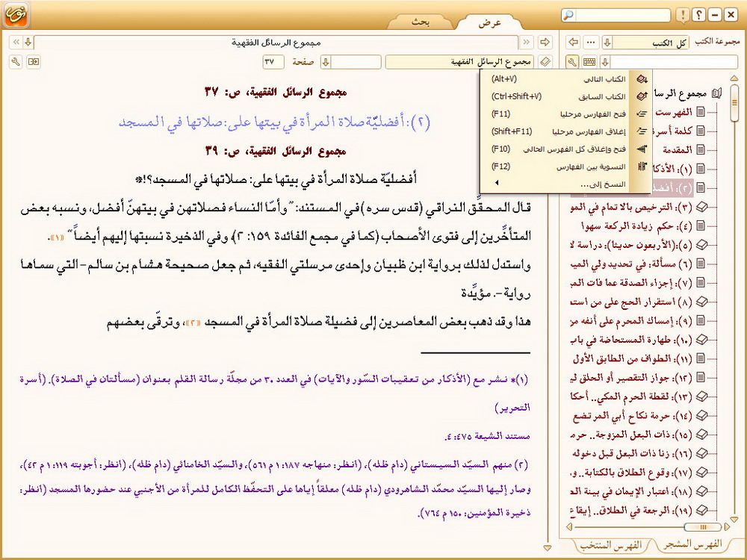This screenshot has width=747, height=560.
Task: Choose الكتاب التالى (Alt+V) from menu
Action: 566,79
